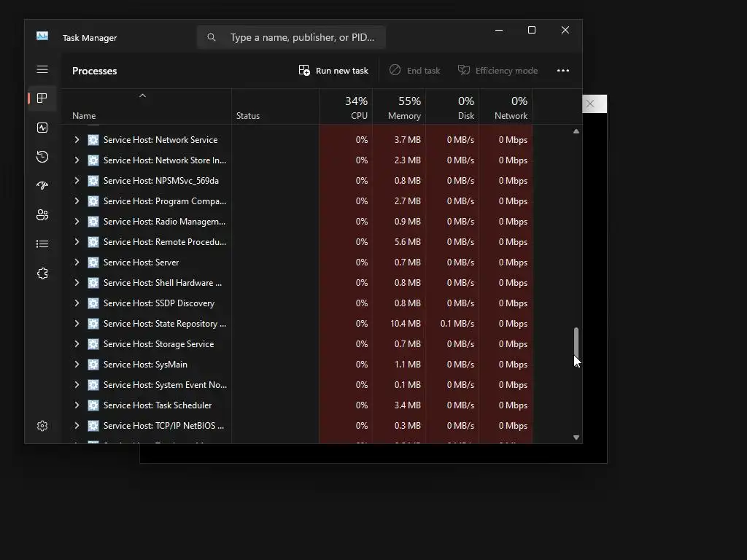Sort by CPU column header
747x560 pixels.
point(346,107)
